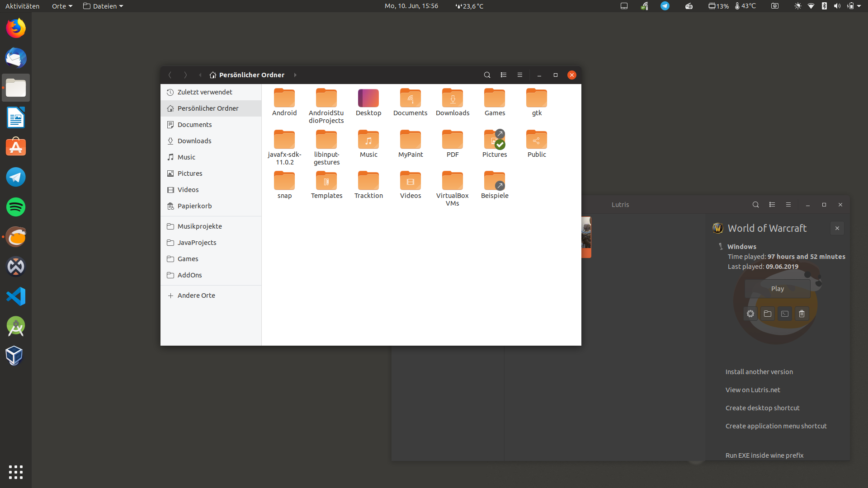Close the World of Warcraft side panel
The image size is (868, 488).
pos(837,228)
